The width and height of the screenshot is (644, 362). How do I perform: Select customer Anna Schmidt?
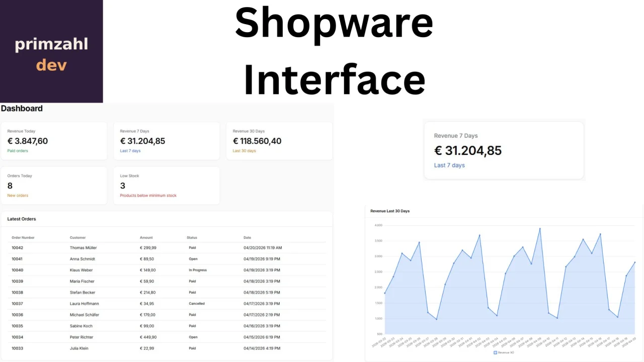point(83,259)
